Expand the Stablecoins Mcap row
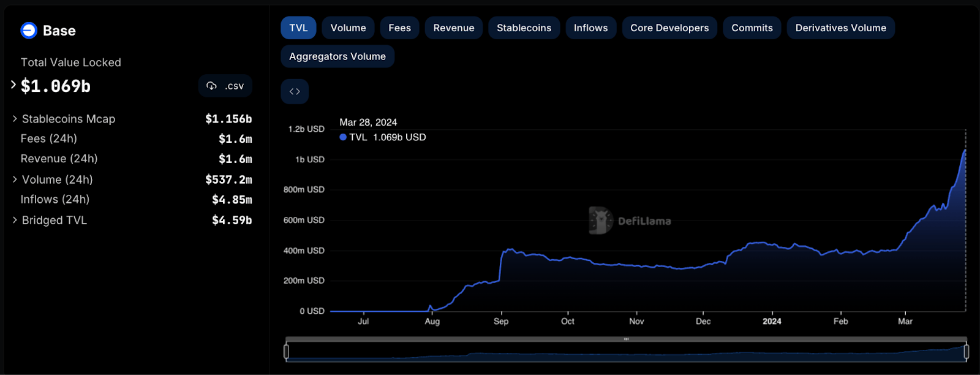 coord(15,119)
